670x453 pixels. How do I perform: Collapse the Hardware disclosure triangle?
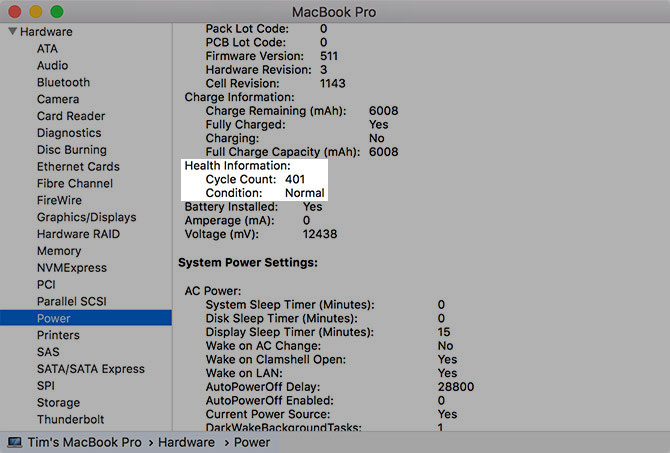pyautogui.click(x=12, y=31)
